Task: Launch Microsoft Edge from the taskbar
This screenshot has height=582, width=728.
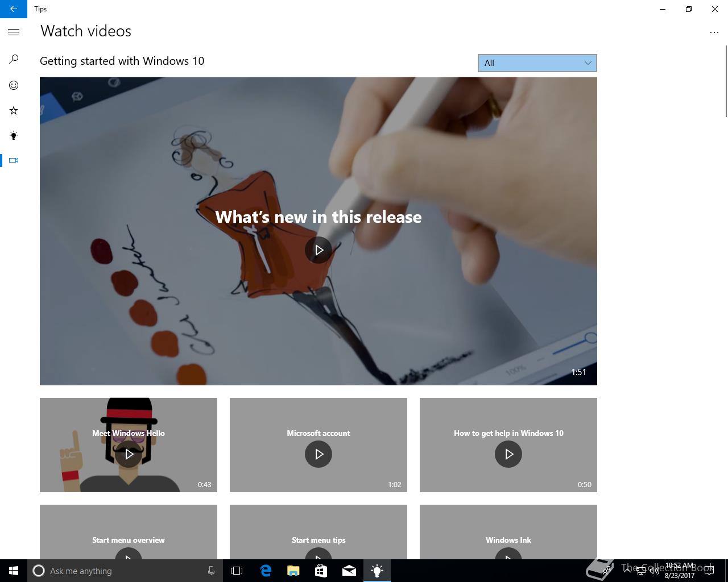Action: (x=266, y=571)
